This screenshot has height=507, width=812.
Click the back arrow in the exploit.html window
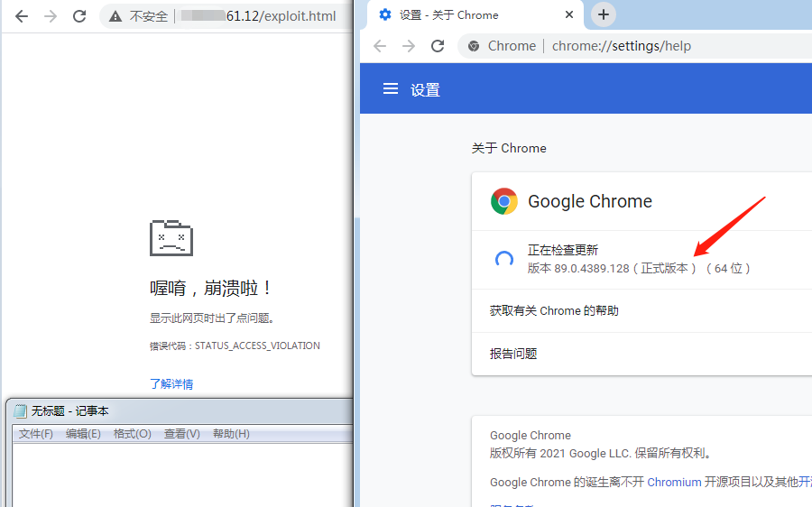click(22, 16)
